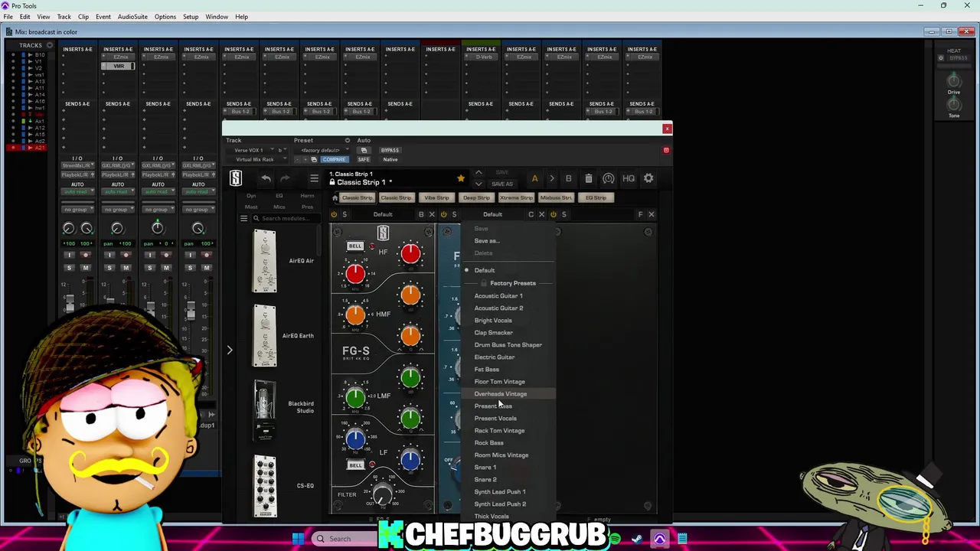Go to previous preset with up arrow
This screenshot has height=551, width=980.
pyautogui.click(x=479, y=173)
